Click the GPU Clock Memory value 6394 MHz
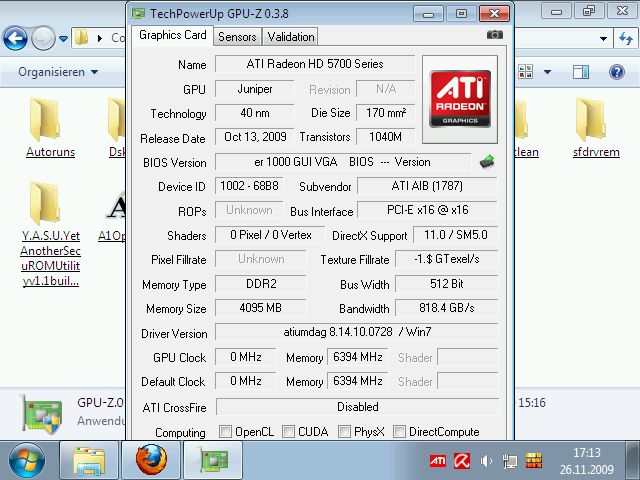 point(358,357)
